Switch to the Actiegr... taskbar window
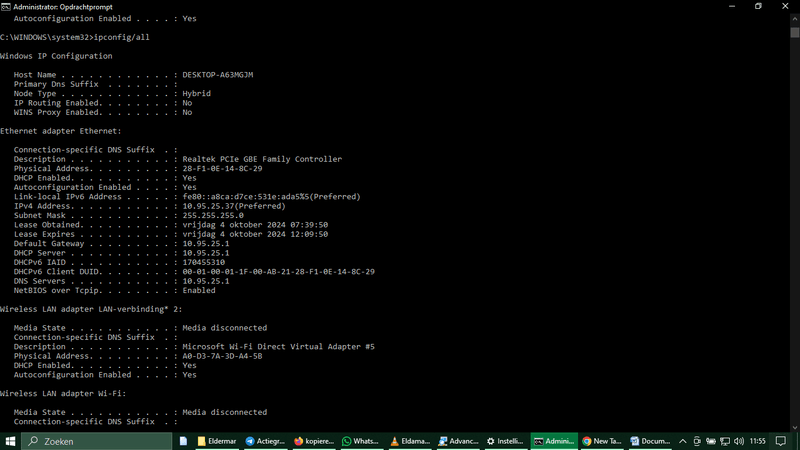 pos(265,441)
